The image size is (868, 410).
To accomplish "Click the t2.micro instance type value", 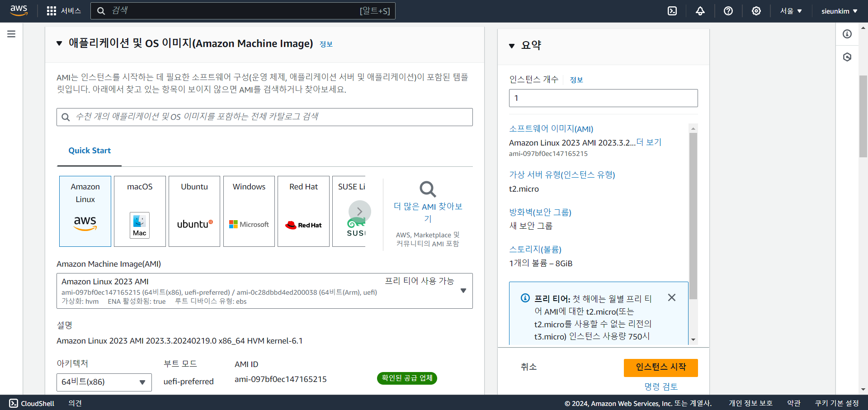I will (x=524, y=189).
